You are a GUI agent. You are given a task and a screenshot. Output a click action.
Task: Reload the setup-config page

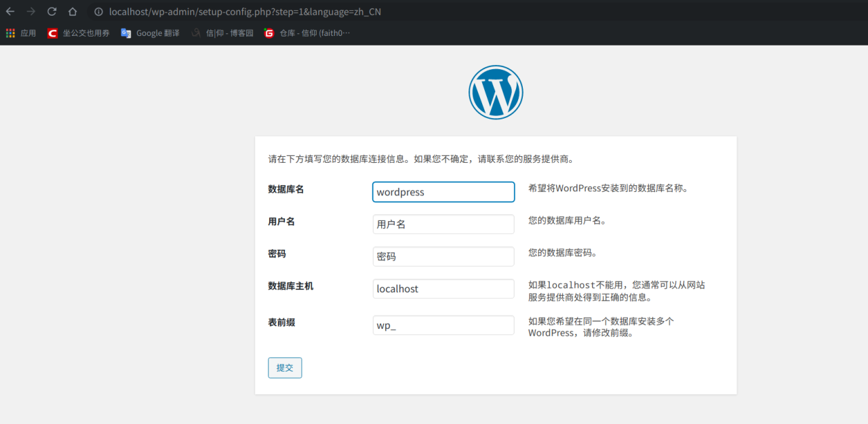coord(52,12)
